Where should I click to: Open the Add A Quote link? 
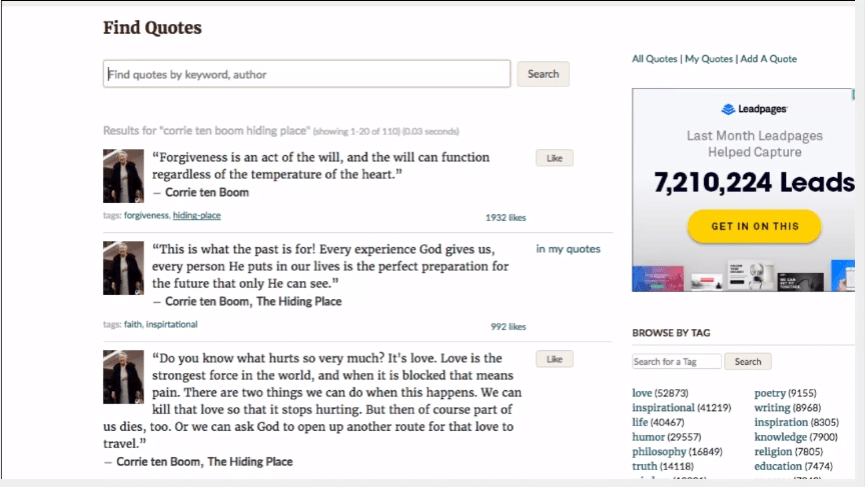[768, 59]
